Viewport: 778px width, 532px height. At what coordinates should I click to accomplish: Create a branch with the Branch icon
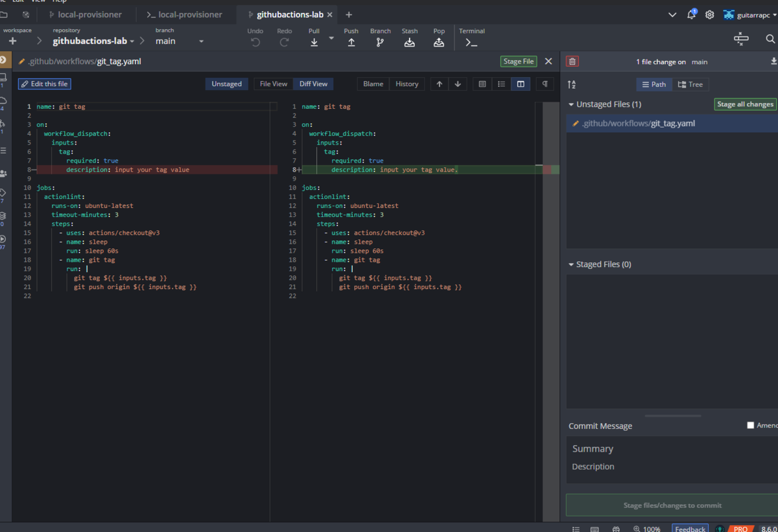pos(380,42)
